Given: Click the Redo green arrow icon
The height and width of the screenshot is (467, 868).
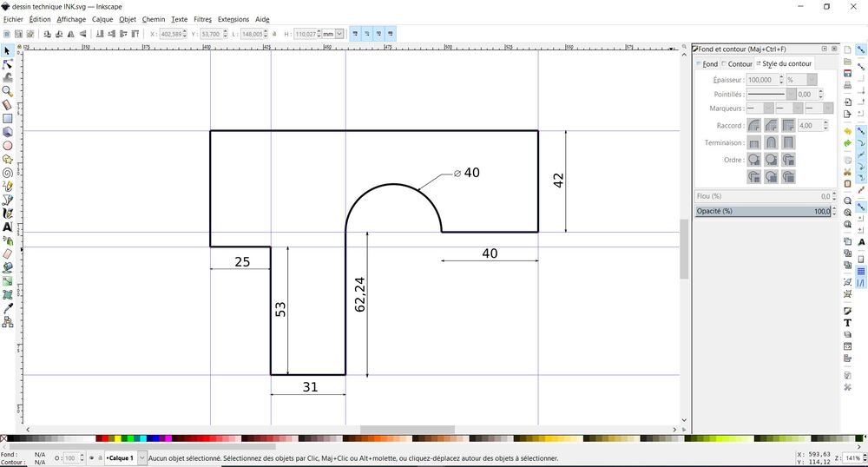Looking at the screenshot, I should click(x=847, y=143).
